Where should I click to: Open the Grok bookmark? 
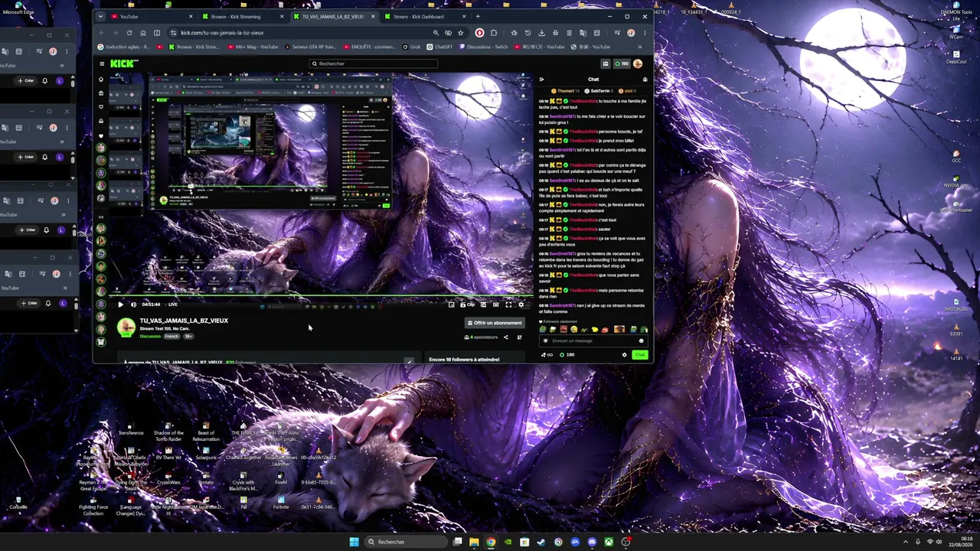(412, 47)
